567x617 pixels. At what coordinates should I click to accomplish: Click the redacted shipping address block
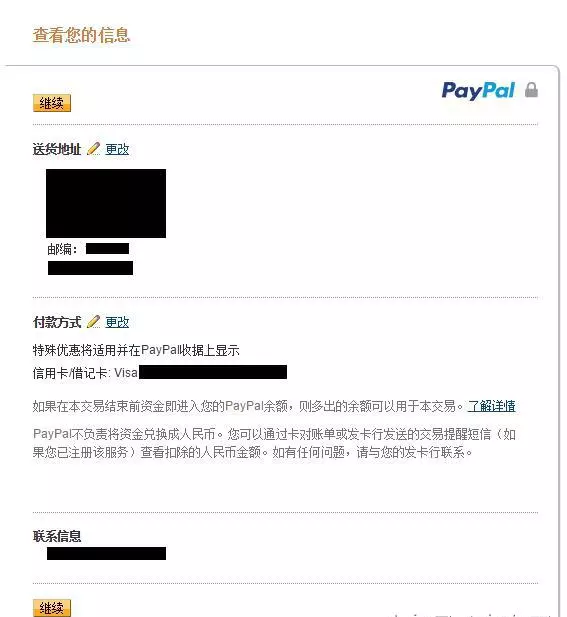(x=106, y=203)
